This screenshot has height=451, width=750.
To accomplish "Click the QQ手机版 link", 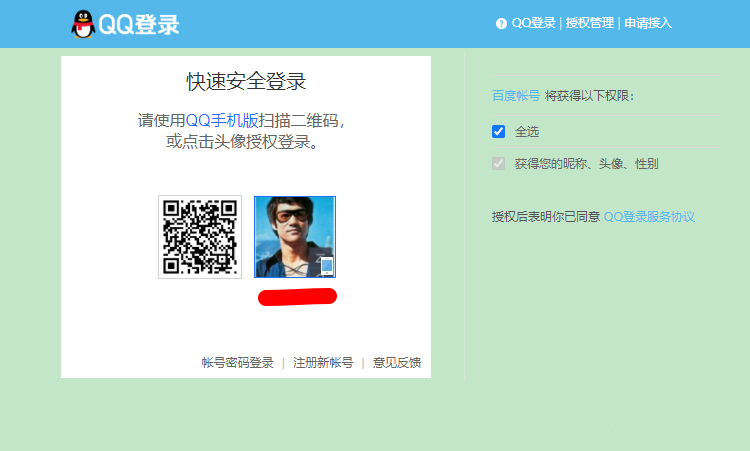I will point(222,121).
